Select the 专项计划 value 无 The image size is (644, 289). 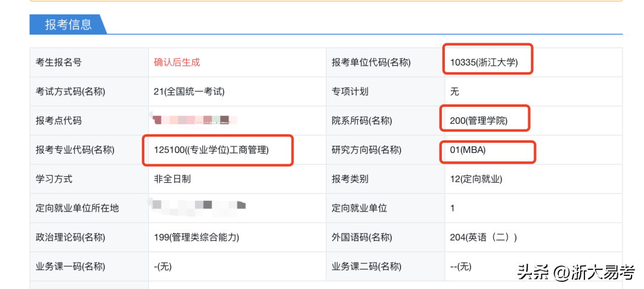pos(455,91)
